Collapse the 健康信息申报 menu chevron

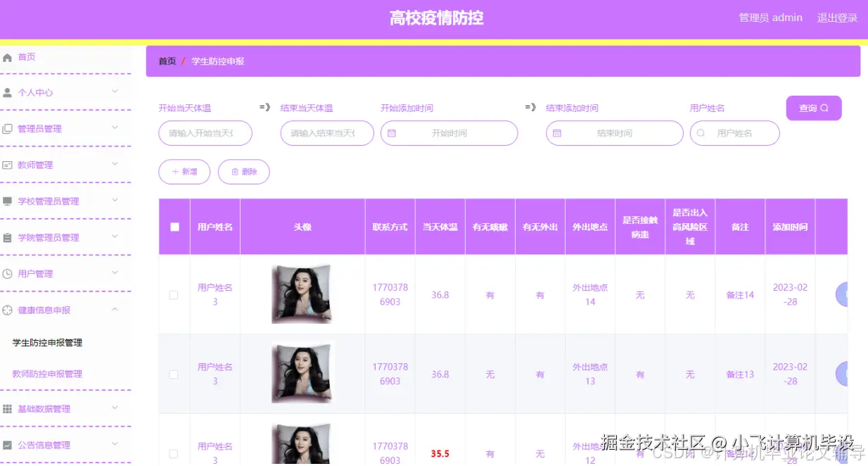coord(115,308)
